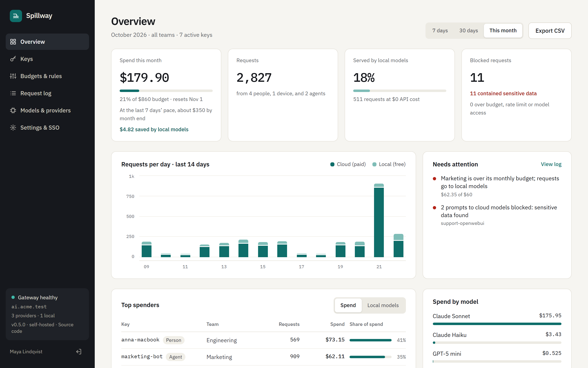Open the Keys page
The width and height of the screenshot is (588, 368).
47,59
